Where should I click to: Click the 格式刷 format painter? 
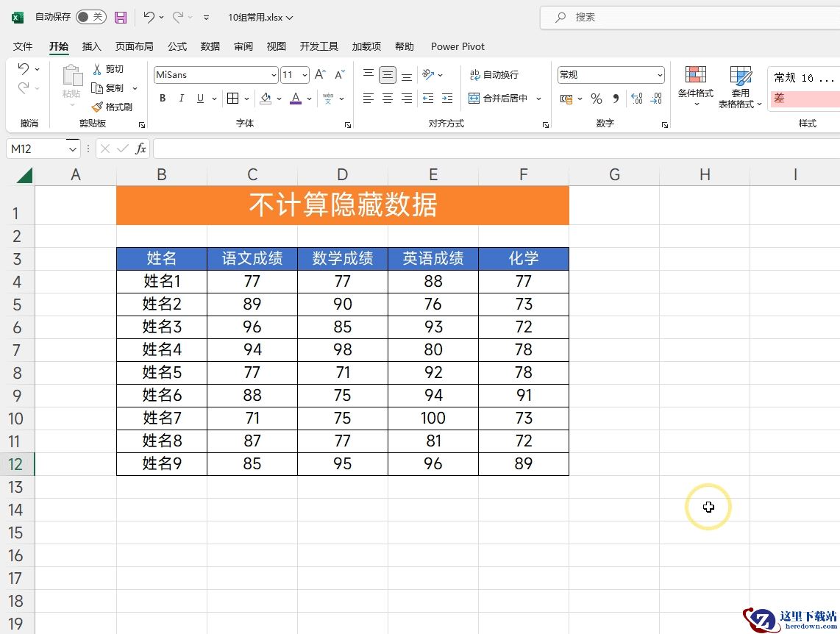(x=112, y=107)
